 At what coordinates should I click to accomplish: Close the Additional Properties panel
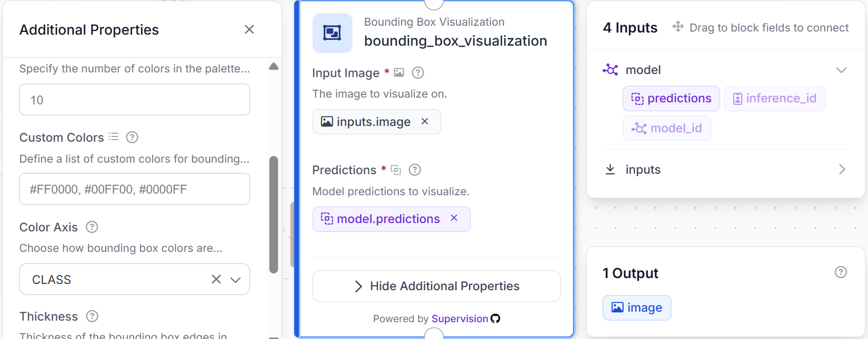click(x=250, y=29)
